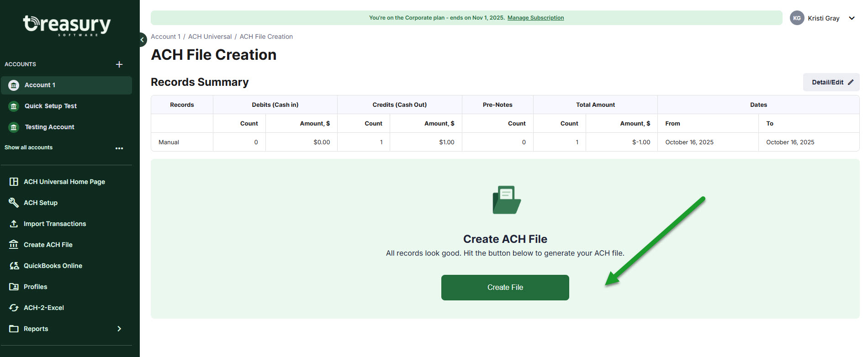Image resolution: width=868 pixels, height=357 pixels.
Task: Go to Import Transactions
Action: (55, 224)
